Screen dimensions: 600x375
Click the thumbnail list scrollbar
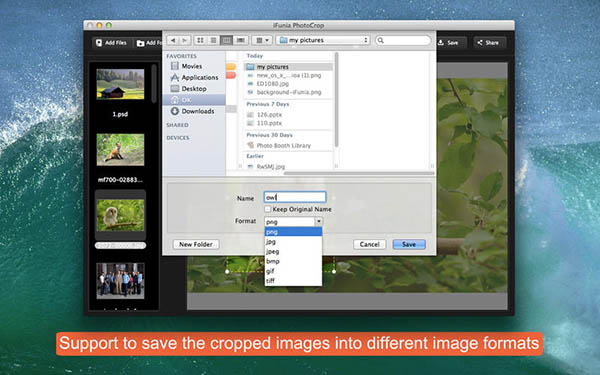click(154, 84)
